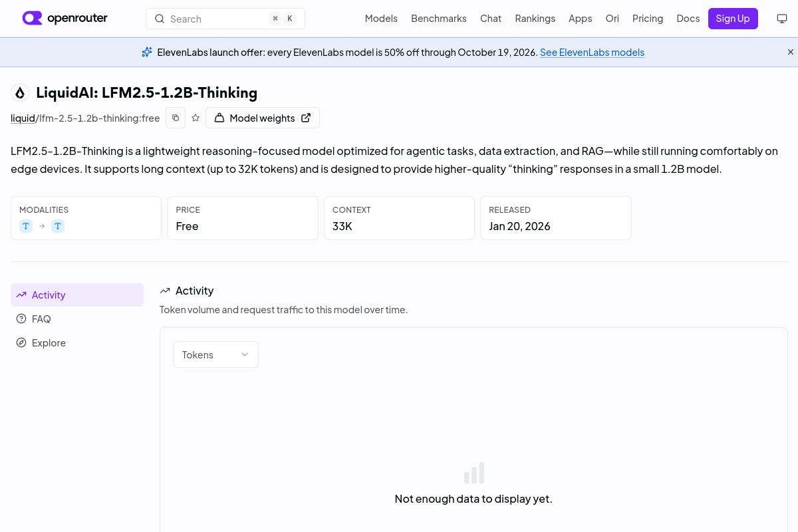
Task: Follow the See ElevenLabs models link
Action: pos(592,53)
